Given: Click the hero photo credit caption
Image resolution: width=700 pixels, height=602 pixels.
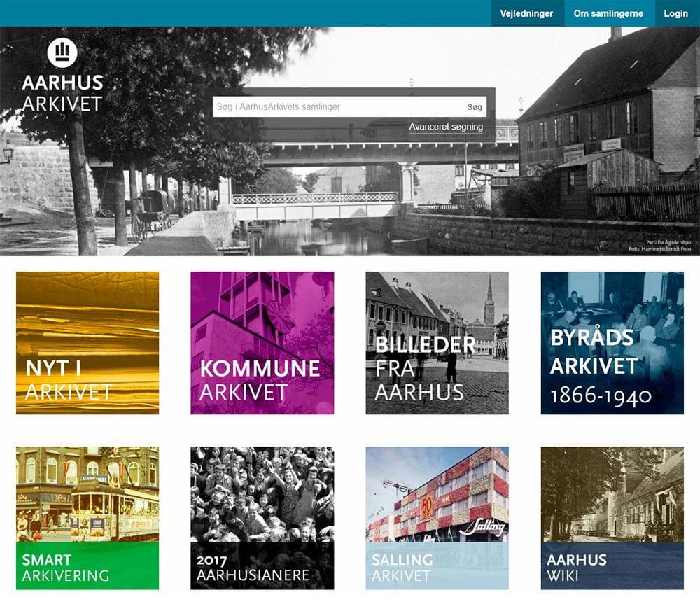Looking at the screenshot, I should 660,246.
